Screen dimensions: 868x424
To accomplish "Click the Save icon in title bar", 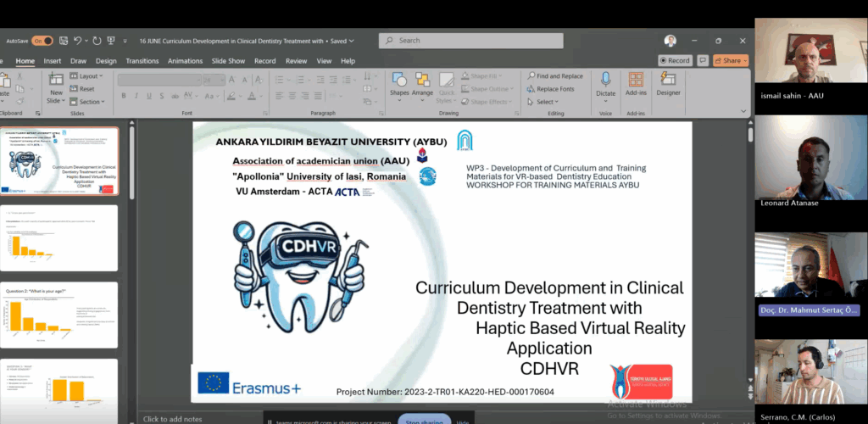I will 63,41.
